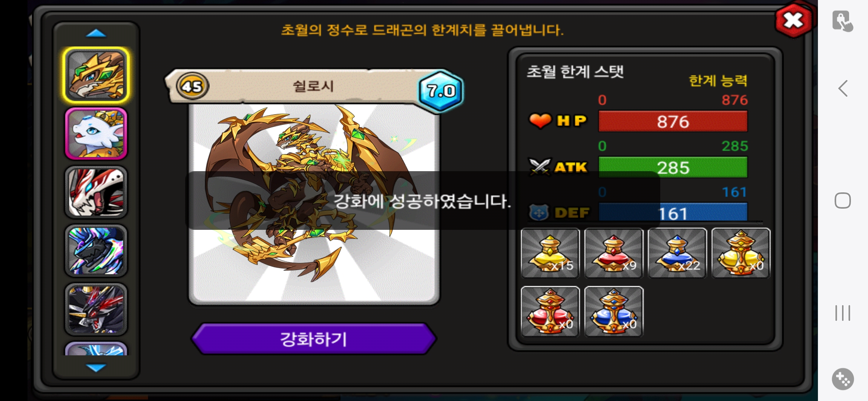This screenshot has height=401, width=868.
Task: Choose the dark horned dragon portrait
Action: click(96, 309)
